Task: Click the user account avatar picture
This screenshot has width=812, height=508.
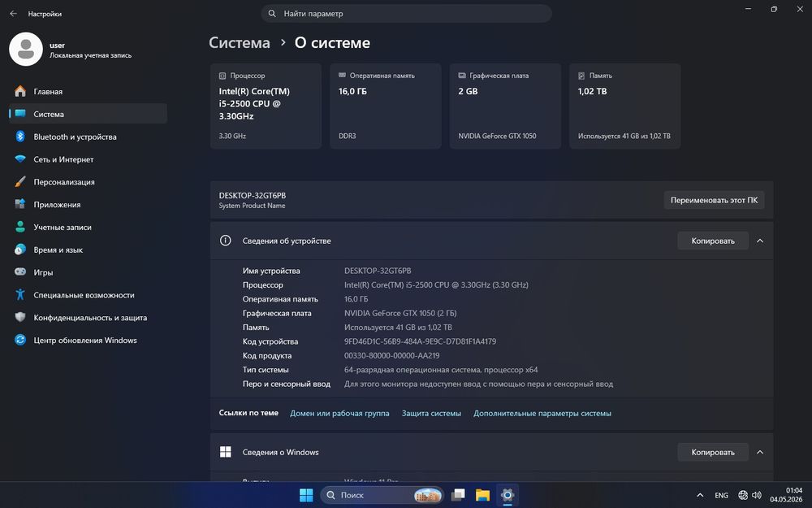Action: [x=26, y=50]
